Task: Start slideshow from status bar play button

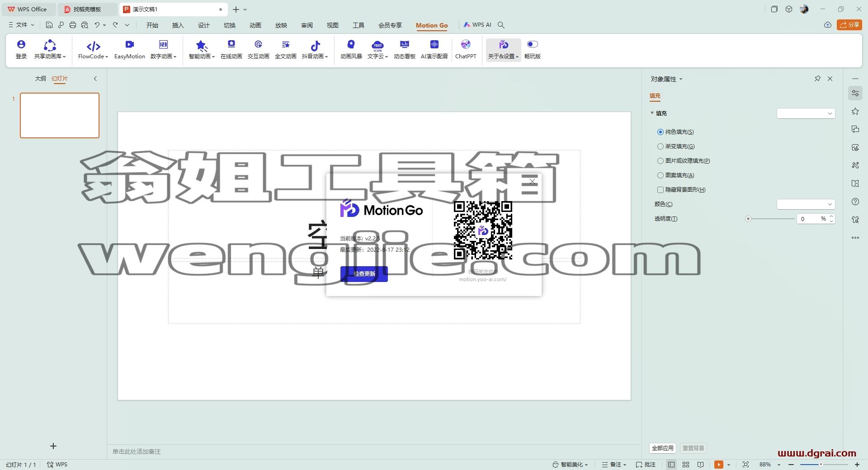Action: pos(719,465)
